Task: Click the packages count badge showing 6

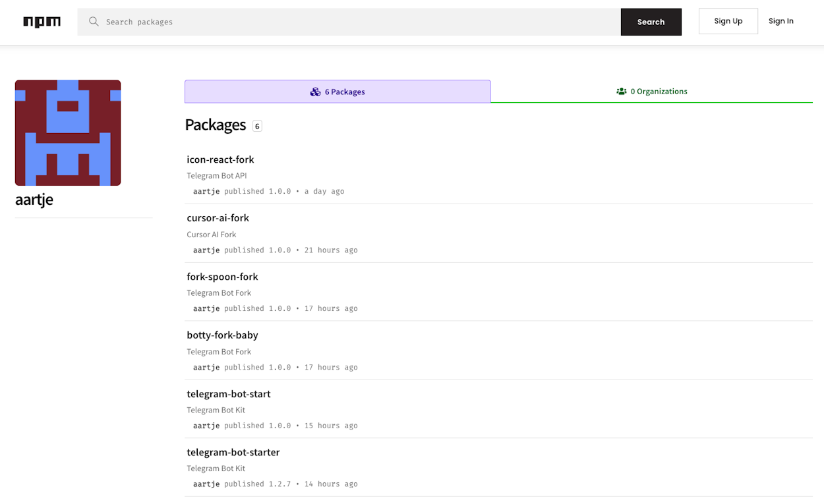Action: pyautogui.click(x=256, y=125)
